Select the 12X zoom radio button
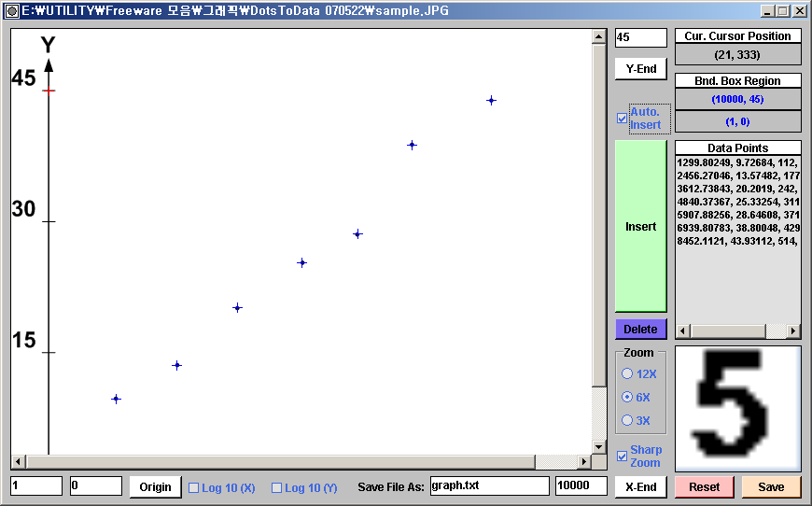This screenshot has height=506, width=812. tap(627, 373)
